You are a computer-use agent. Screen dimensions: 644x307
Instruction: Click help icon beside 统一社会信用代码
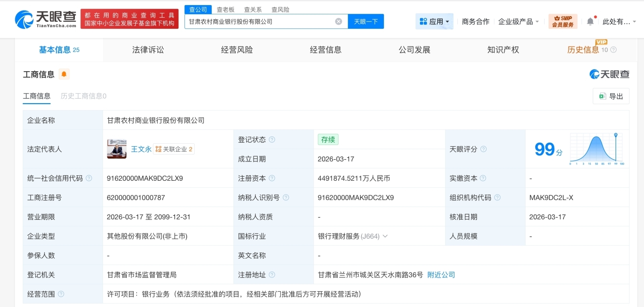[89, 178]
